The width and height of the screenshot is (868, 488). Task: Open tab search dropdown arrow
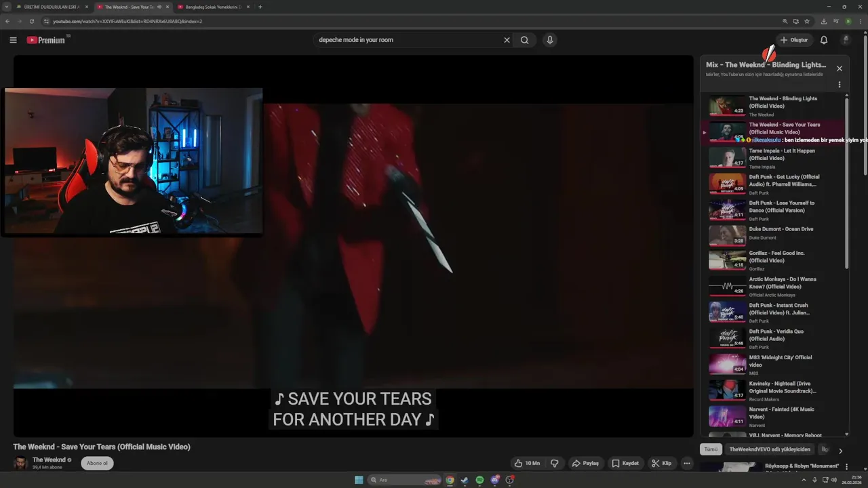coord(7,7)
